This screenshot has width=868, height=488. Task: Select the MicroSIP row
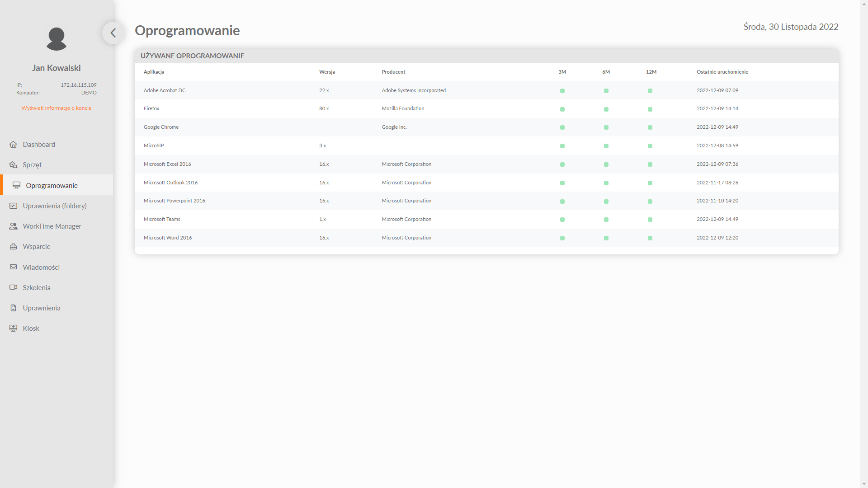[486, 145]
